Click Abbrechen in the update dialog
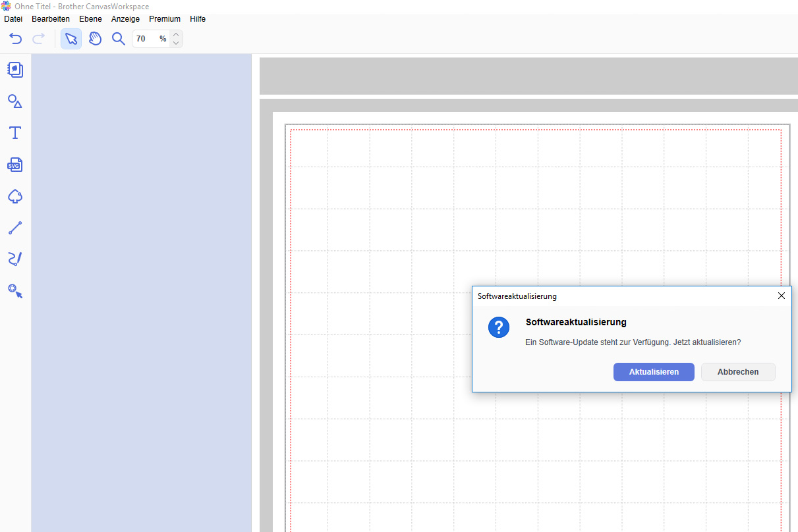Image resolution: width=798 pixels, height=532 pixels. pos(738,372)
